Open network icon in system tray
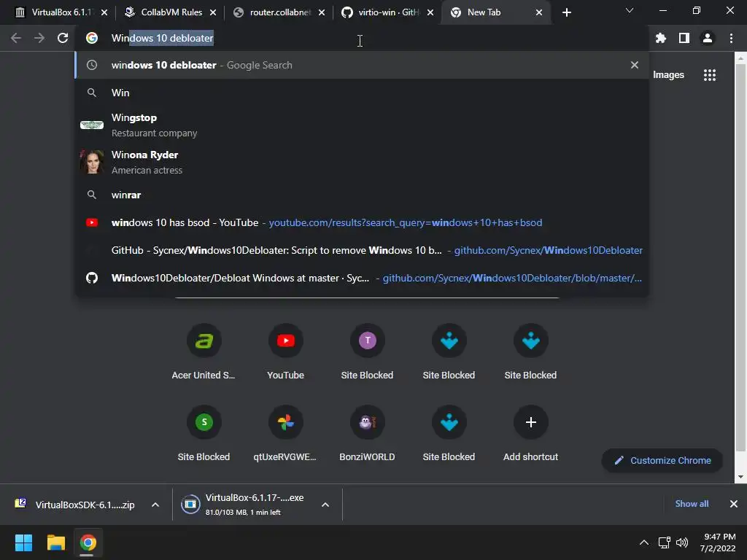Screen dimensions: 747x560 pos(664,542)
